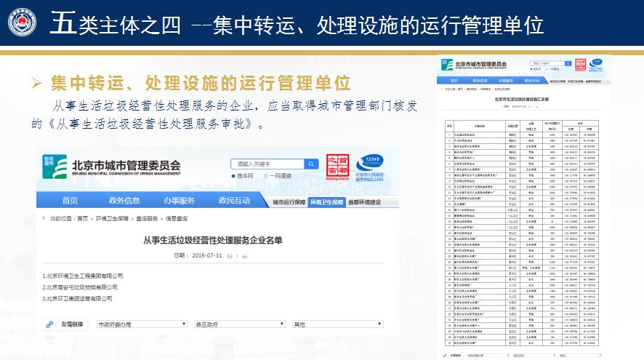Click the print icon next to date
This screenshot has height=360, width=644.
point(244,256)
